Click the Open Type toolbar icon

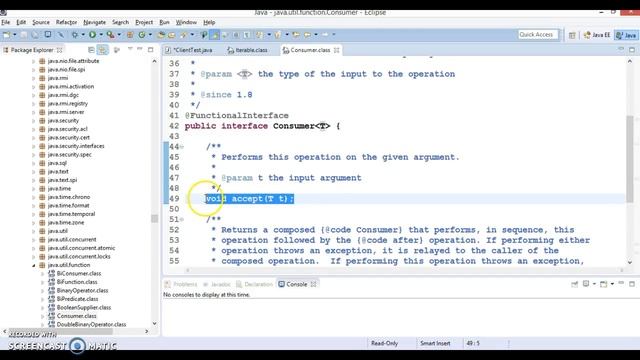[x=161, y=35]
